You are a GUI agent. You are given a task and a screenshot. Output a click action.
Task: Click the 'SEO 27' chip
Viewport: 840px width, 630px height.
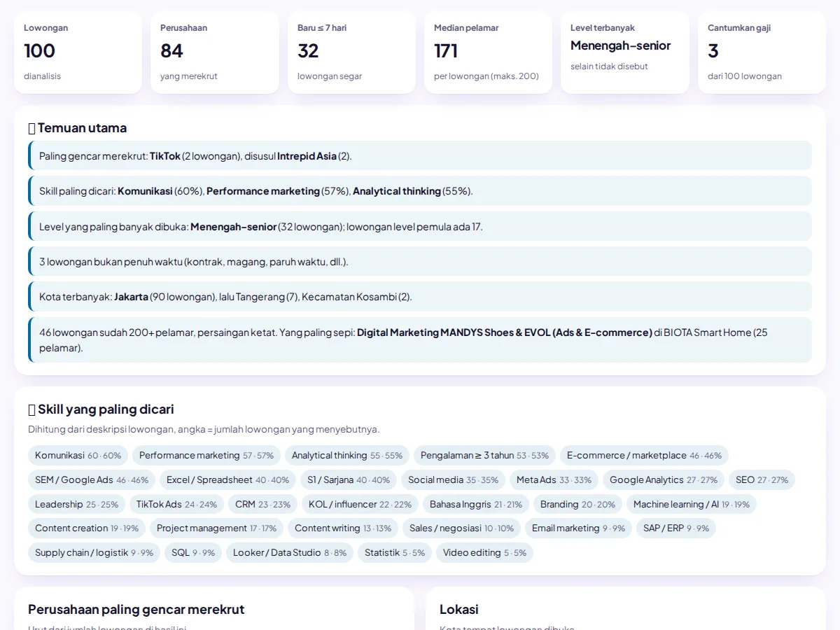(762, 480)
